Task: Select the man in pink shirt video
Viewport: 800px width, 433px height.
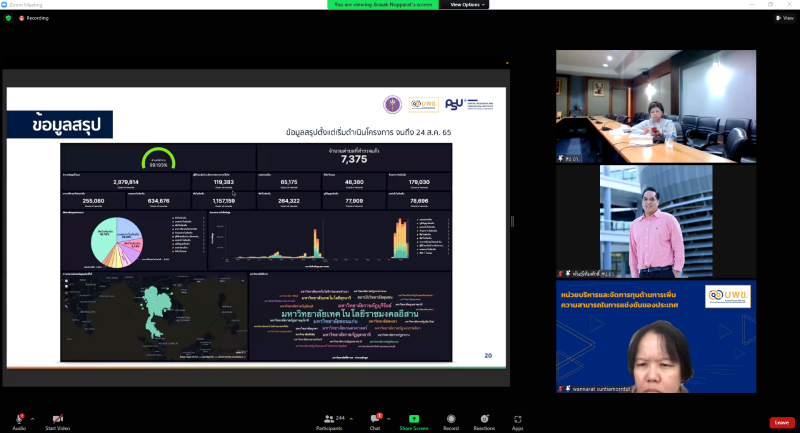Action: [x=655, y=221]
